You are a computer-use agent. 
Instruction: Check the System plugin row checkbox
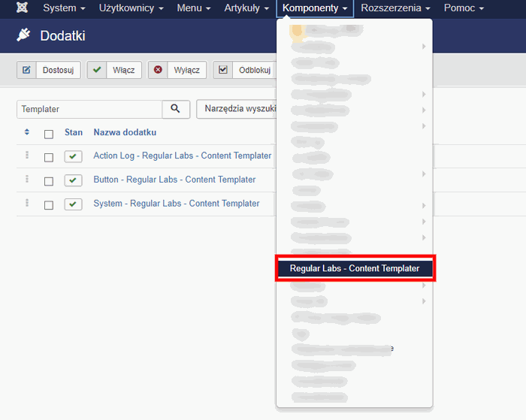(x=49, y=205)
